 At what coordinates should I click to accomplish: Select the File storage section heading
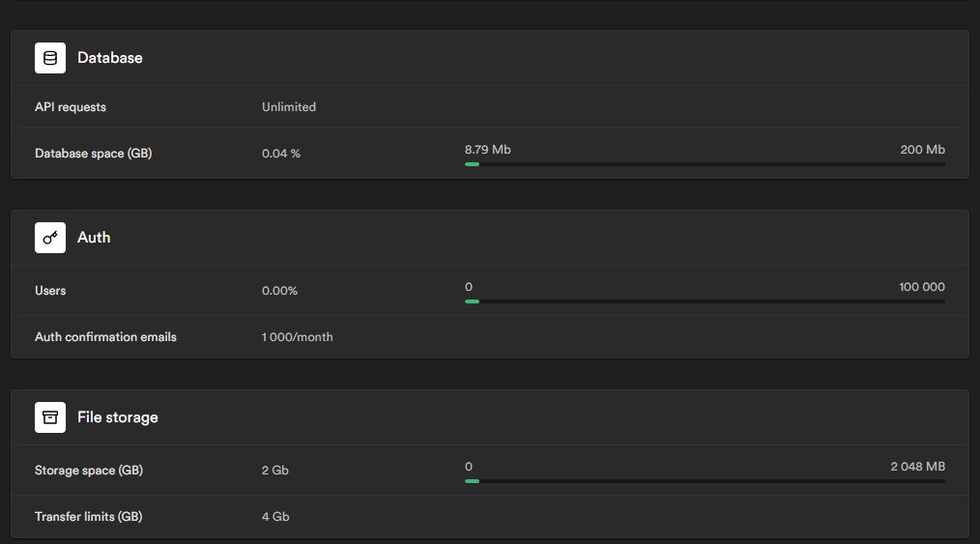[118, 417]
